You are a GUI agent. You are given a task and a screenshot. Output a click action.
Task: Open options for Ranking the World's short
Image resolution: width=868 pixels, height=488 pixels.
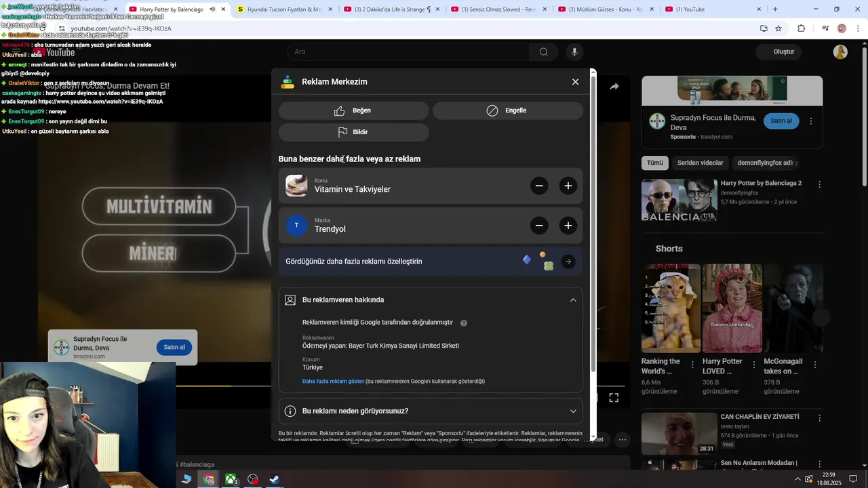coord(692,365)
